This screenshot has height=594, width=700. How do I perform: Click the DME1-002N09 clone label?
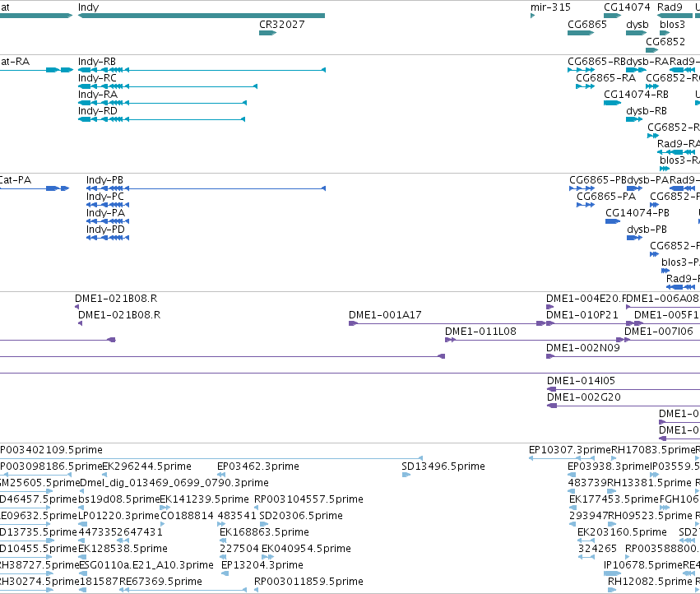click(583, 348)
